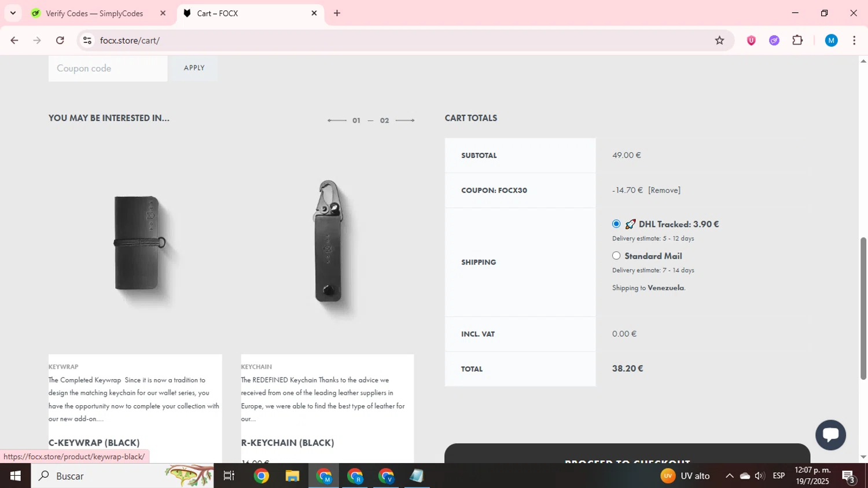Image resolution: width=868 pixels, height=488 pixels.
Task: Bookmark this page with the star
Action: [x=719, y=41]
